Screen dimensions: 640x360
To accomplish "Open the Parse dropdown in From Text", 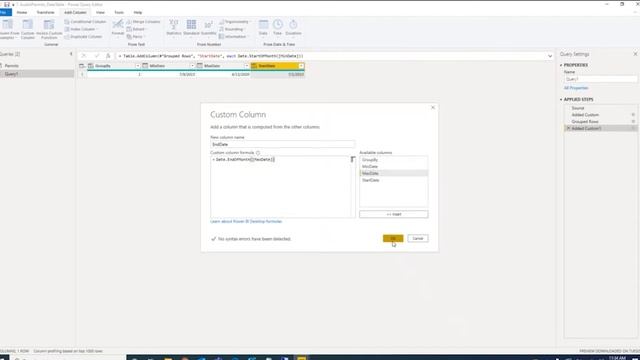I will coord(144,37).
